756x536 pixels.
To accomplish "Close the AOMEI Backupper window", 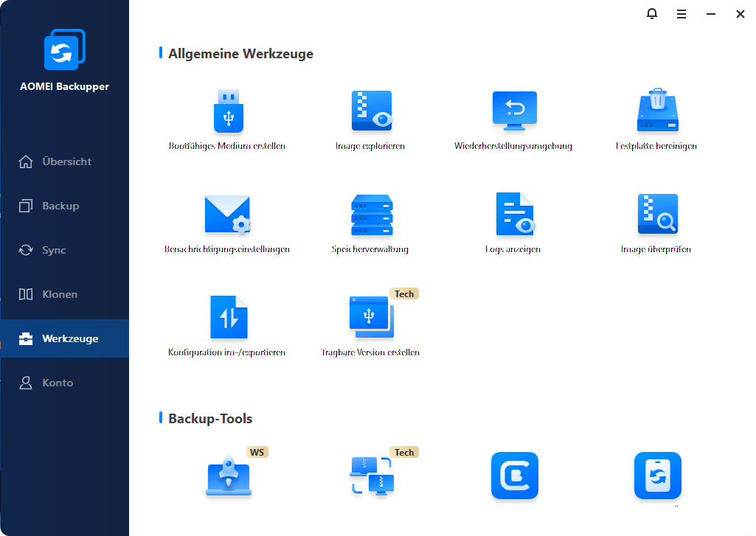I will [741, 15].
